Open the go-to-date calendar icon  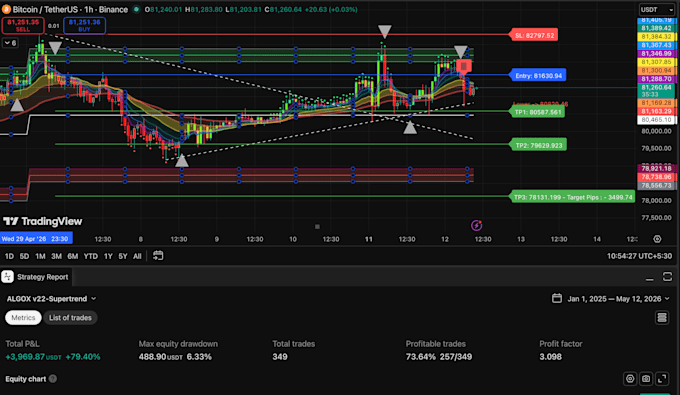point(158,256)
